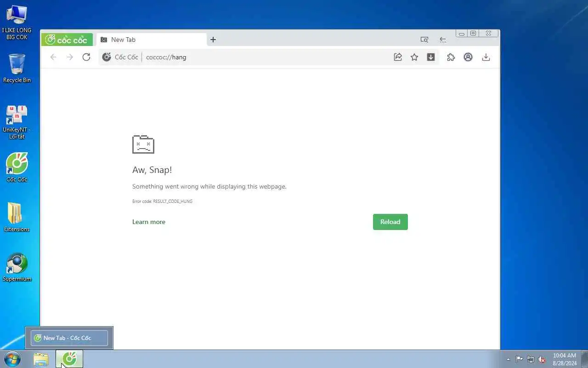Open the Extensions puzzle piece icon
This screenshot has width=588, height=368.
pyautogui.click(x=451, y=57)
